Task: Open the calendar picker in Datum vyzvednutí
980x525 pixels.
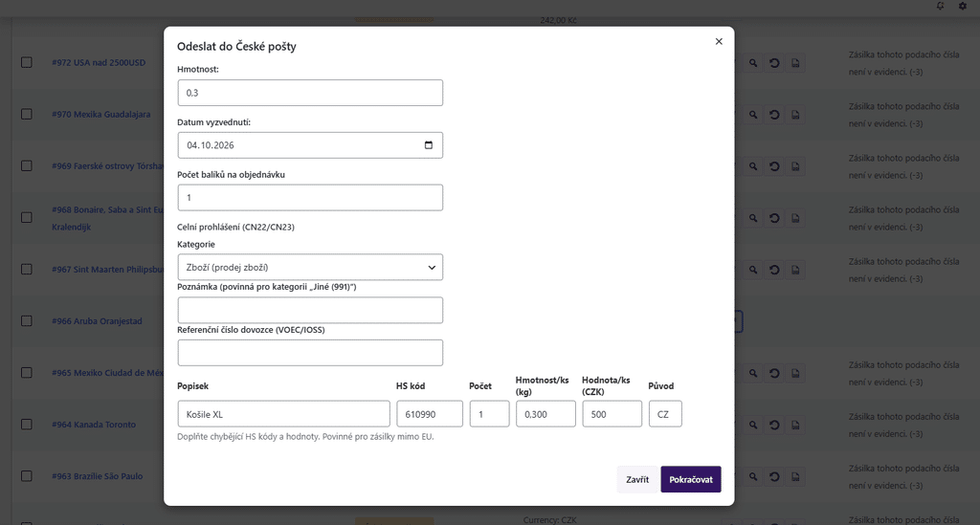Action: tap(428, 144)
